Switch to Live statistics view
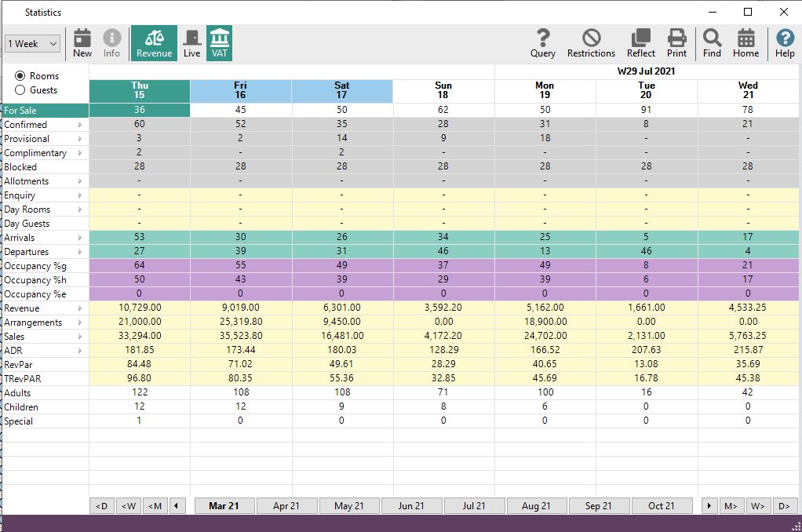Image resolution: width=802 pixels, height=532 pixels. point(191,42)
